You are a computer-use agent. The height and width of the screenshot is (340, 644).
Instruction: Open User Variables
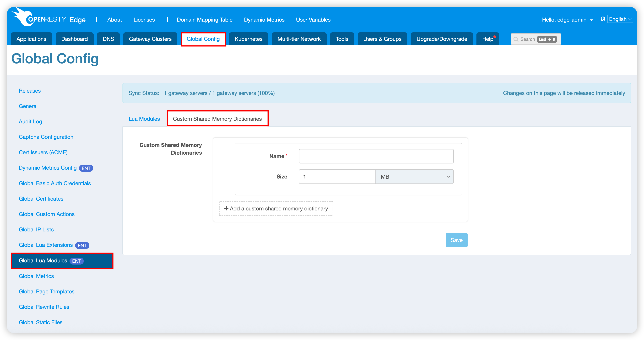click(313, 20)
